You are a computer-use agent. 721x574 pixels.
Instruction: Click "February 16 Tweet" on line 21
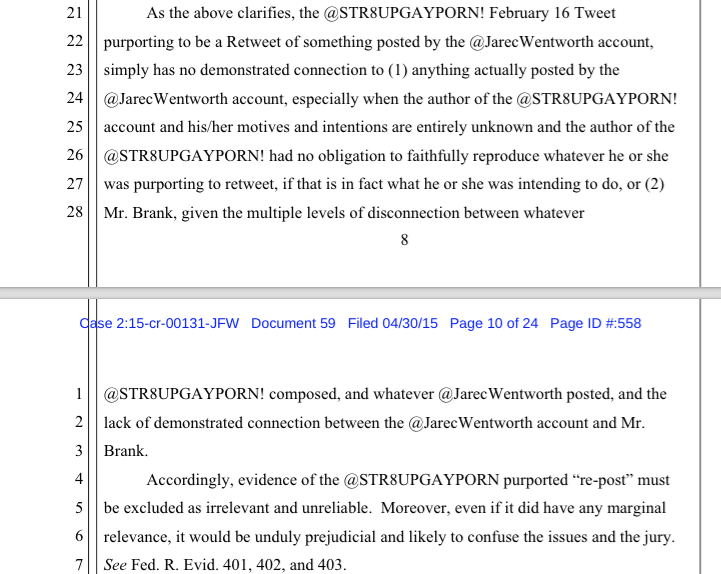(x=552, y=13)
